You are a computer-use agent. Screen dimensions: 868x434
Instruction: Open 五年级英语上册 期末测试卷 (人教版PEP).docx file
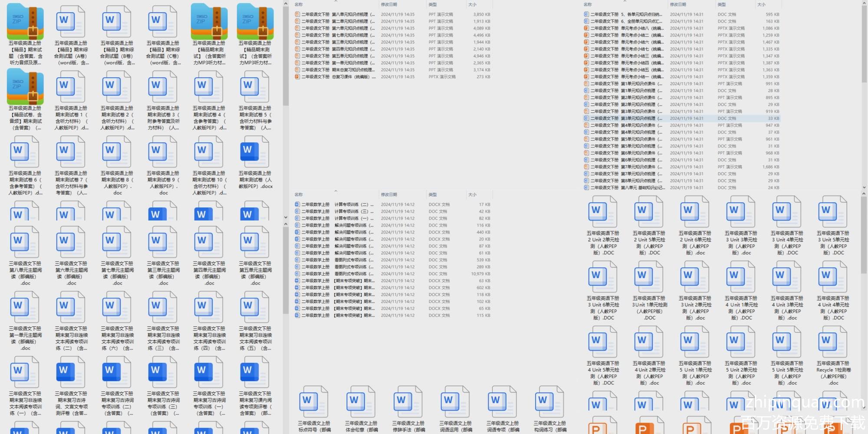pyautogui.click(x=255, y=152)
